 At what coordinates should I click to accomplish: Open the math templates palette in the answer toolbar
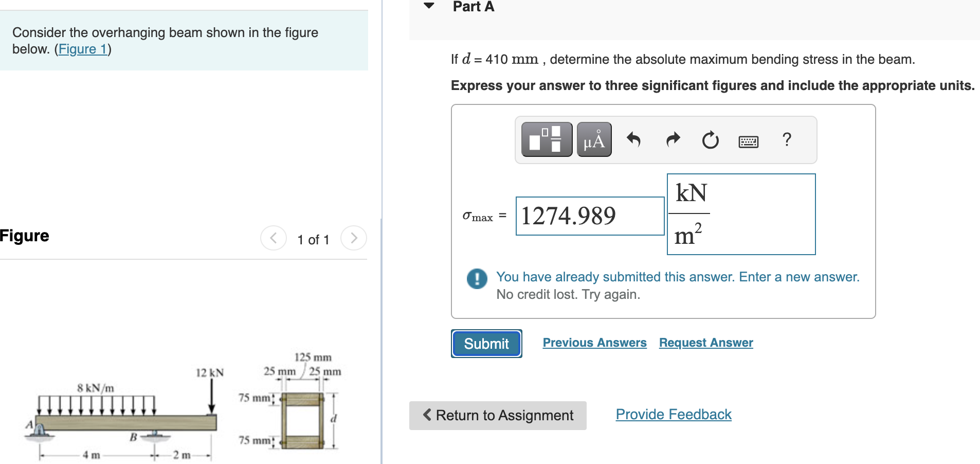(x=547, y=139)
